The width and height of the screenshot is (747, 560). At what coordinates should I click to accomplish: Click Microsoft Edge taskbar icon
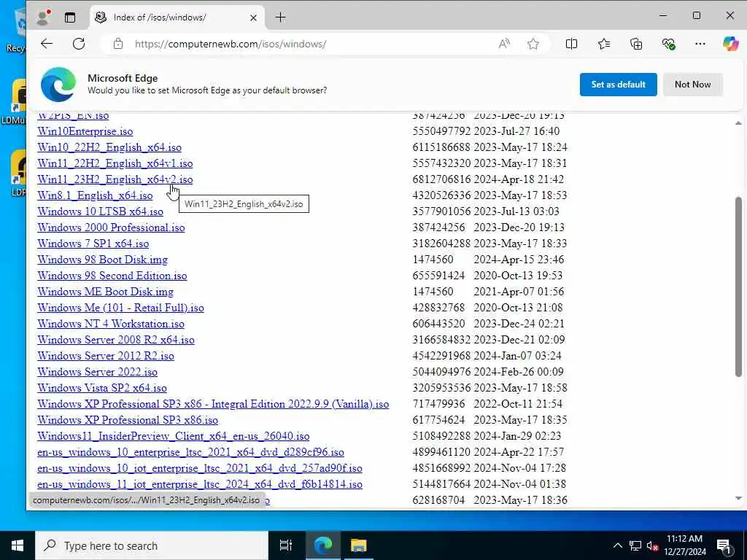(323, 545)
